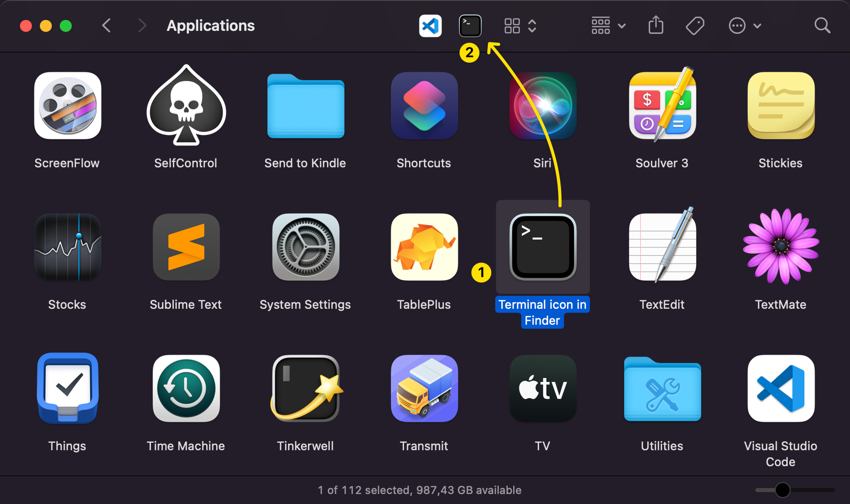Expand the More actions ellipsis menu
The height and width of the screenshot is (504, 850).
tap(744, 26)
